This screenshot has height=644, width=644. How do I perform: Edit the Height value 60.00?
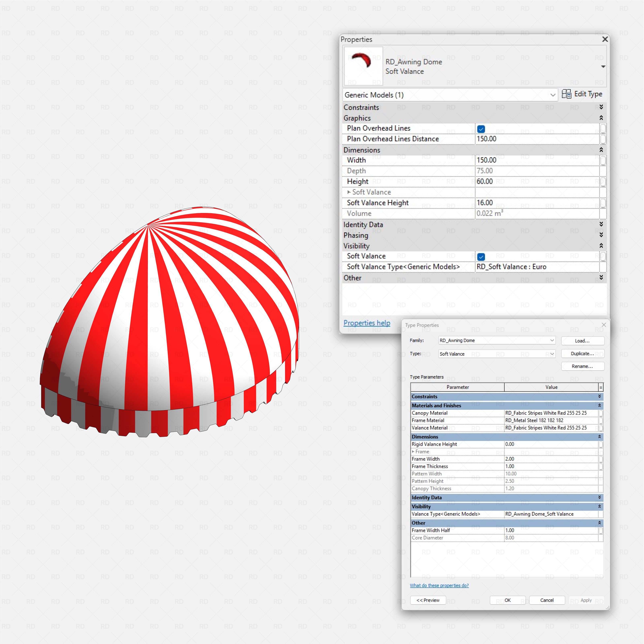coord(537,182)
